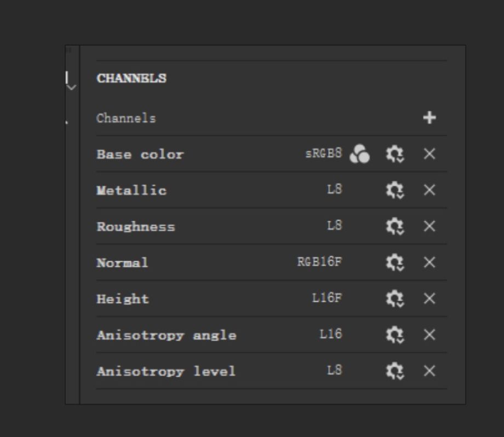504x437 pixels.
Task: Remove the Base color channel
Action: pyautogui.click(x=429, y=154)
